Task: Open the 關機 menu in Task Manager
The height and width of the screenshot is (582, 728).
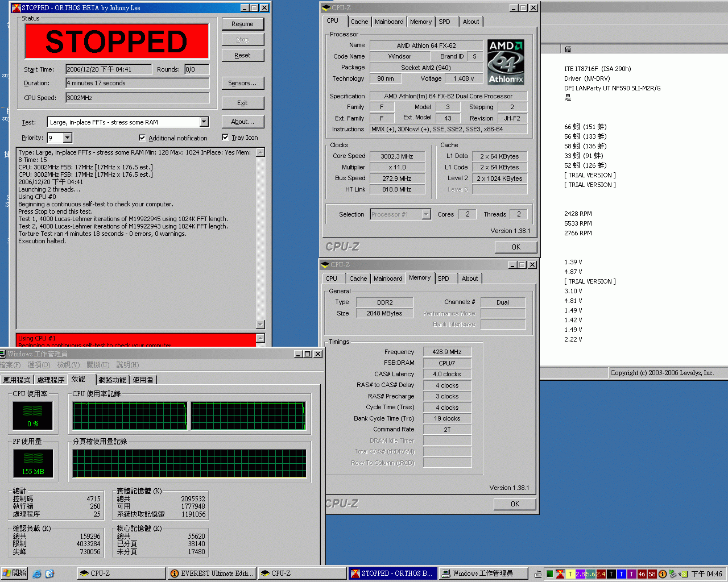Action: [98, 365]
